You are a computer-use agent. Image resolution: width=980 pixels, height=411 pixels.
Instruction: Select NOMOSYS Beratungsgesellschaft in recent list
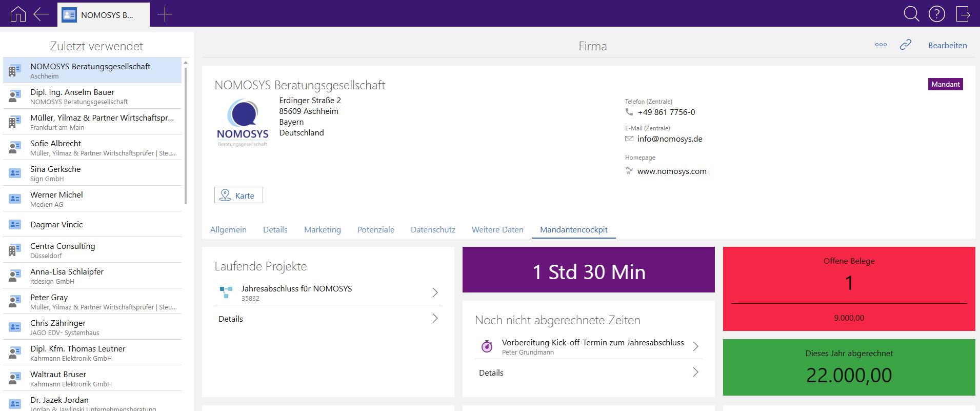92,70
